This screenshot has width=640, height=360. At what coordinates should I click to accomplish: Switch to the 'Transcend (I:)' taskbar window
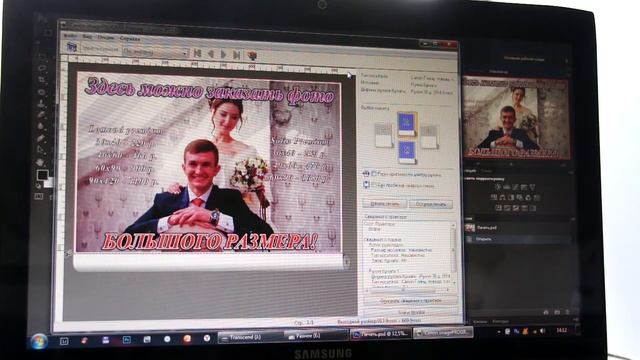click(250, 337)
